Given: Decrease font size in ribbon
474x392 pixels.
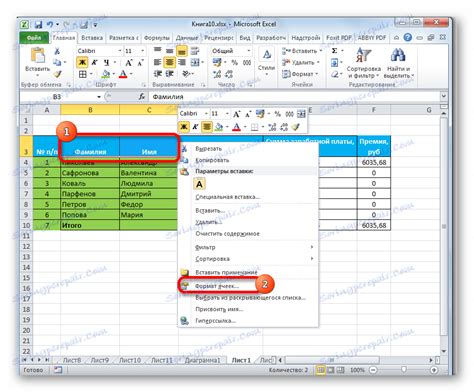Looking at the screenshot, I should pos(140,62).
